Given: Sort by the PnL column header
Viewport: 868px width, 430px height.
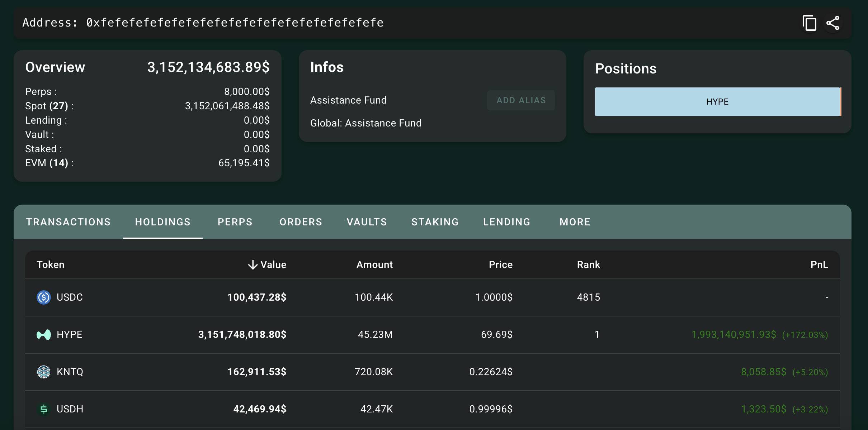Looking at the screenshot, I should (x=819, y=265).
